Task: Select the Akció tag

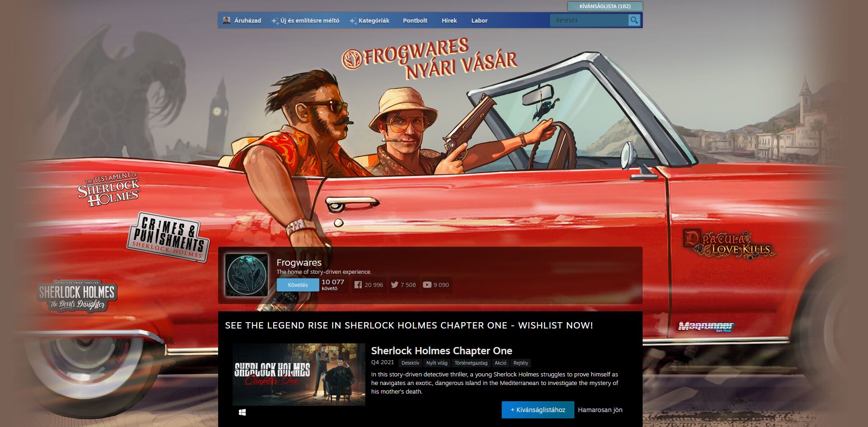Action: [x=500, y=363]
